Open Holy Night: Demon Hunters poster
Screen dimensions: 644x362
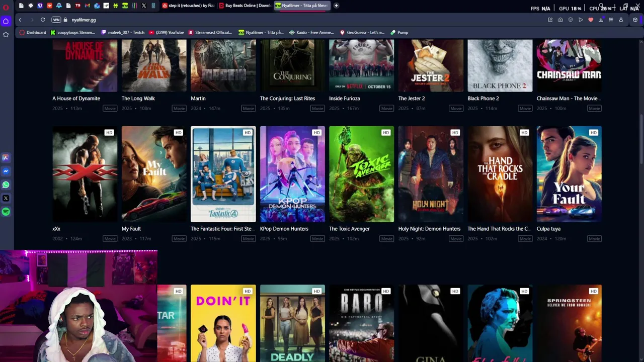click(431, 174)
